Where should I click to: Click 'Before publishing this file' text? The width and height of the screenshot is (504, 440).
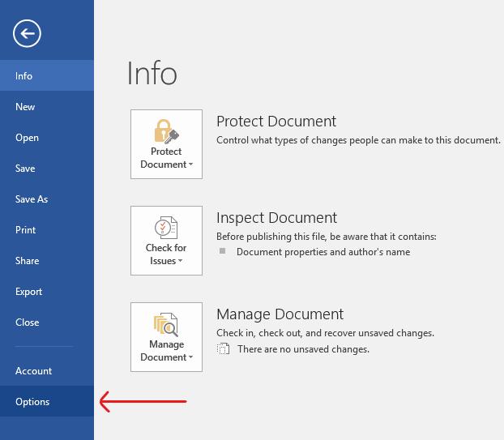click(327, 237)
